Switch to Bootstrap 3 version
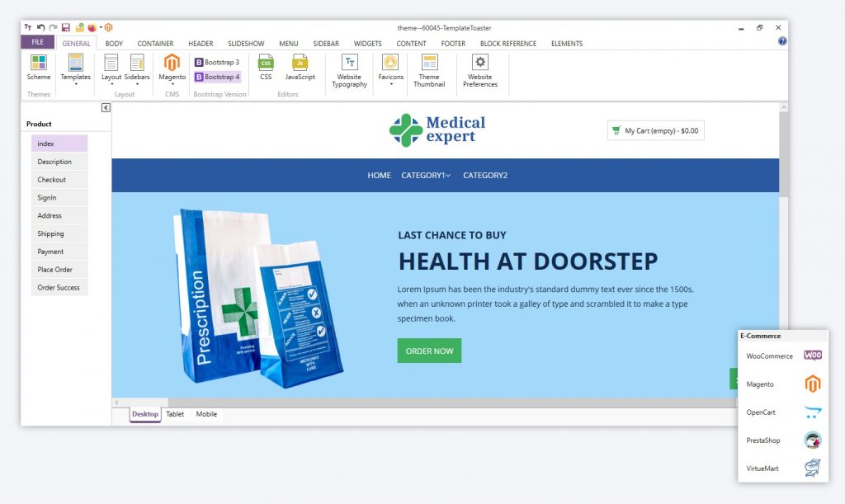The width and height of the screenshot is (845, 504). (217, 62)
